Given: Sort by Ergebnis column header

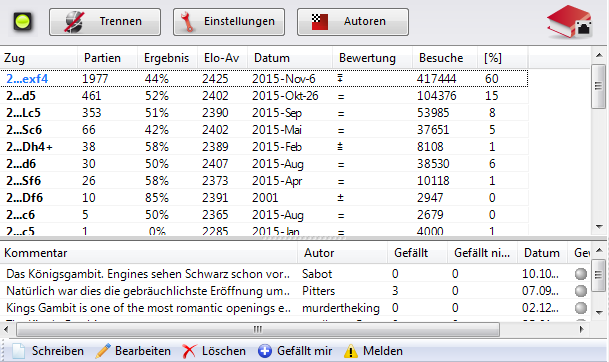Looking at the screenshot, I should (167, 58).
